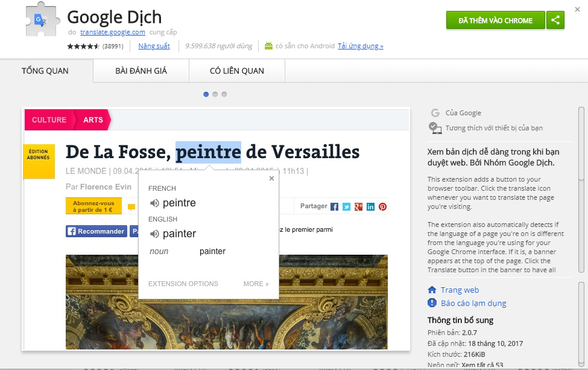The image size is (588, 370).
Task: Click the speaker icon next to 'painter'
Action: click(x=155, y=234)
